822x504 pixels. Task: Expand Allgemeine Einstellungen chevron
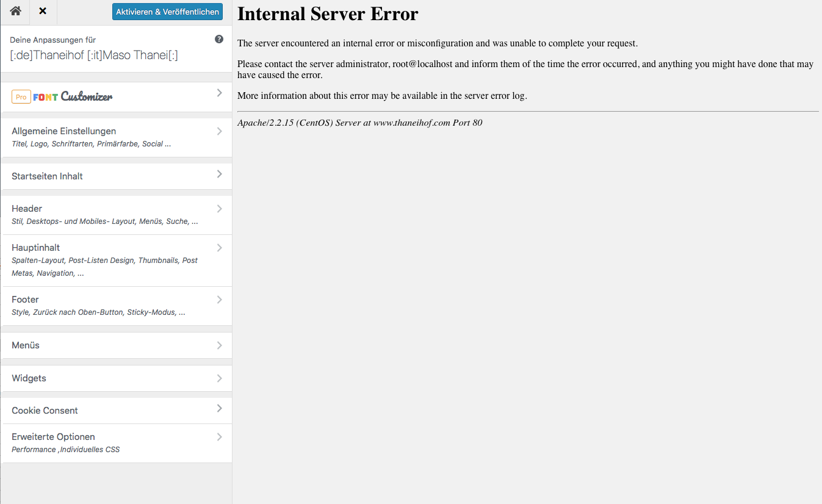220,131
